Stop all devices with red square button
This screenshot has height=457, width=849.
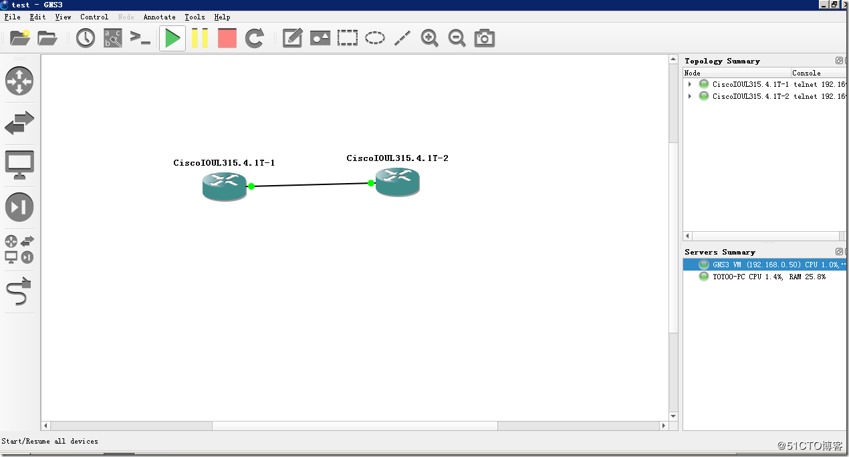[x=227, y=38]
